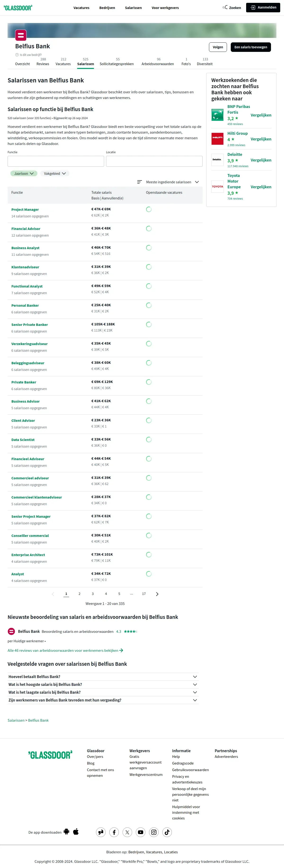This screenshot has height=868, width=284.
Task: Click the Toyota Motor Europe logo
Action: tap(217, 186)
